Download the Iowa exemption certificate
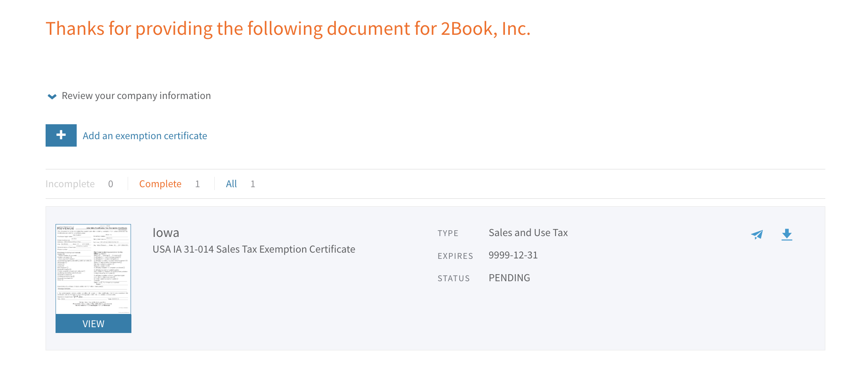Viewport: 868px width, 386px height. 787,235
